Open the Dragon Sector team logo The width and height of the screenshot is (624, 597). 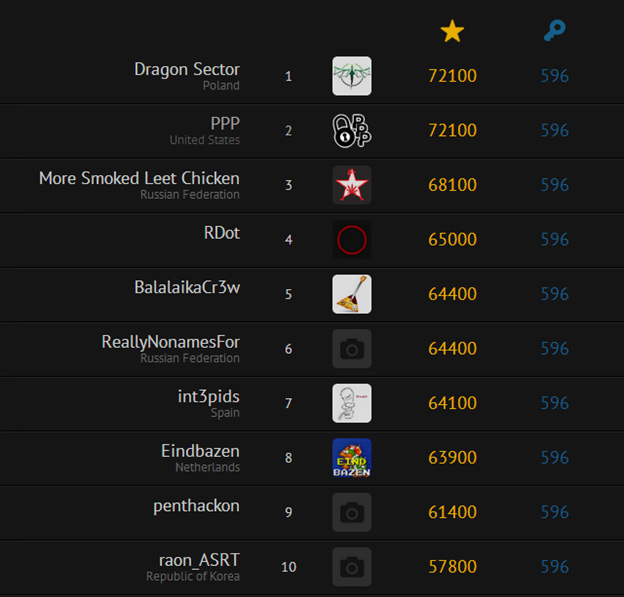352,76
